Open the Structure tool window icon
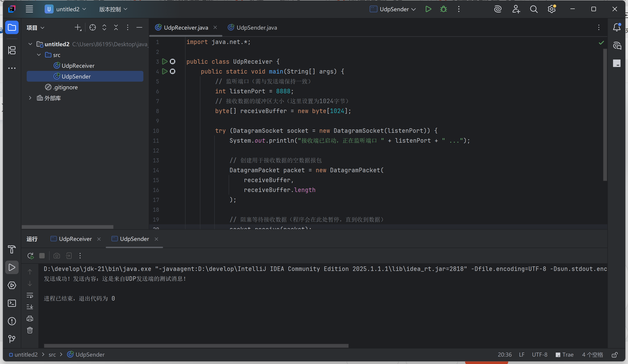The image size is (628, 364). coord(12,50)
